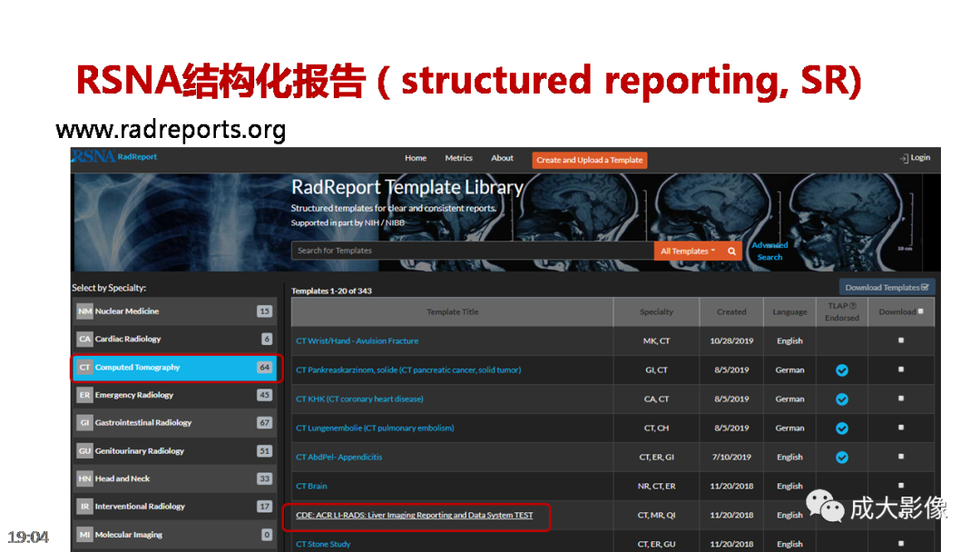Click the NM Nuclear Medicine specialty badge icon

[x=84, y=310]
